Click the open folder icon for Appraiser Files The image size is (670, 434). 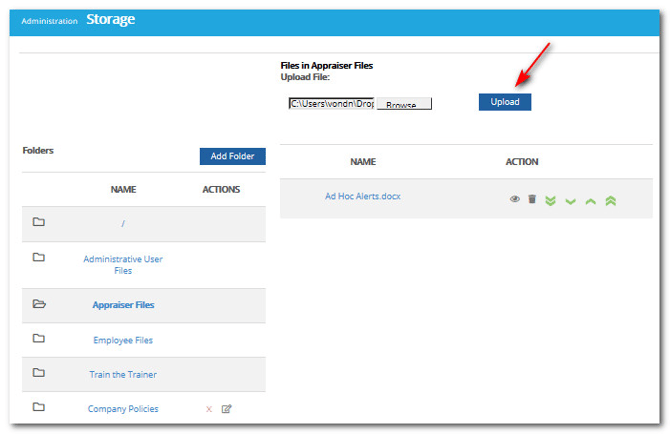coord(39,305)
